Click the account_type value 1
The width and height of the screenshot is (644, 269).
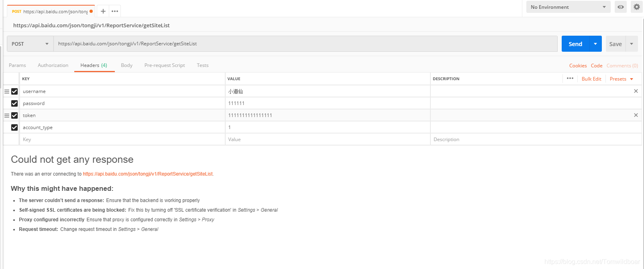(328, 127)
